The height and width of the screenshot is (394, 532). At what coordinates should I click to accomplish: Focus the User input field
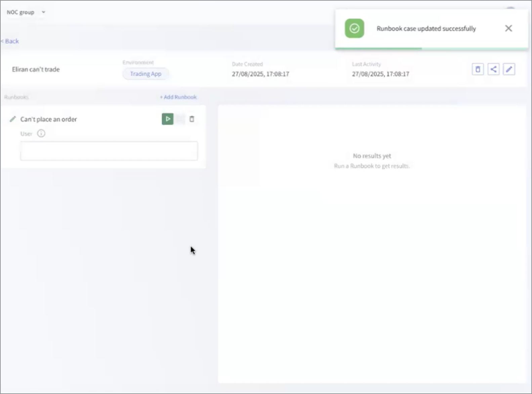109,151
